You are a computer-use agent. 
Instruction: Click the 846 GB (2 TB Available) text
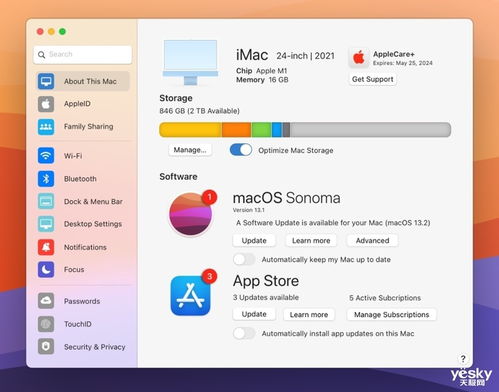199,111
